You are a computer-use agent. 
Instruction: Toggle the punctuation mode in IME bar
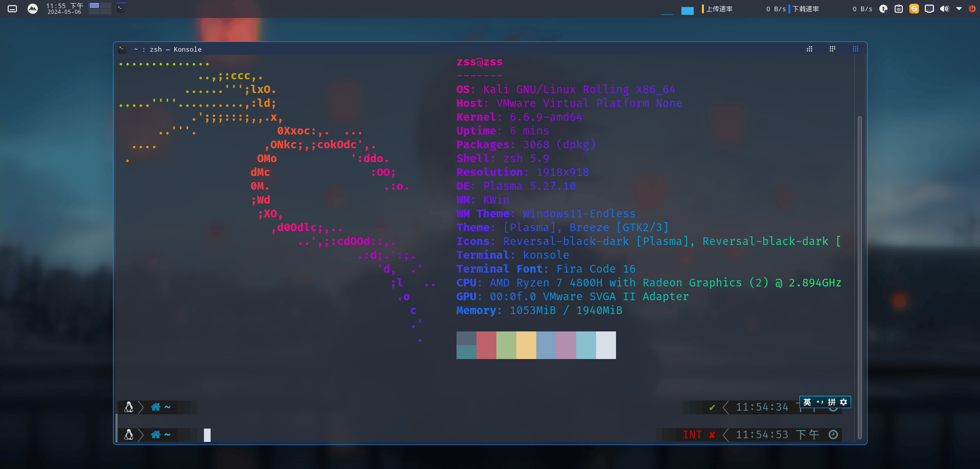coord(820,402)
